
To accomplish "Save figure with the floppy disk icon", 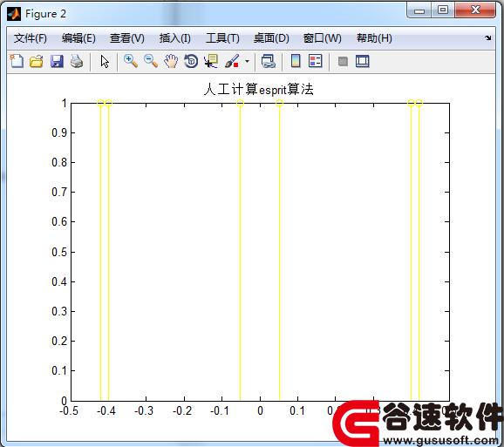I will (x=57, y=61).
